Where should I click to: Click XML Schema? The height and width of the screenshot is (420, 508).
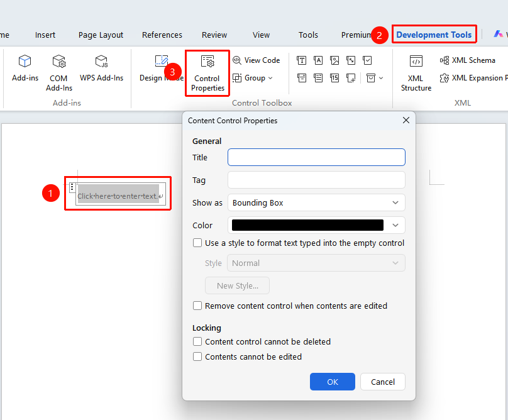(x=468, y=60)
